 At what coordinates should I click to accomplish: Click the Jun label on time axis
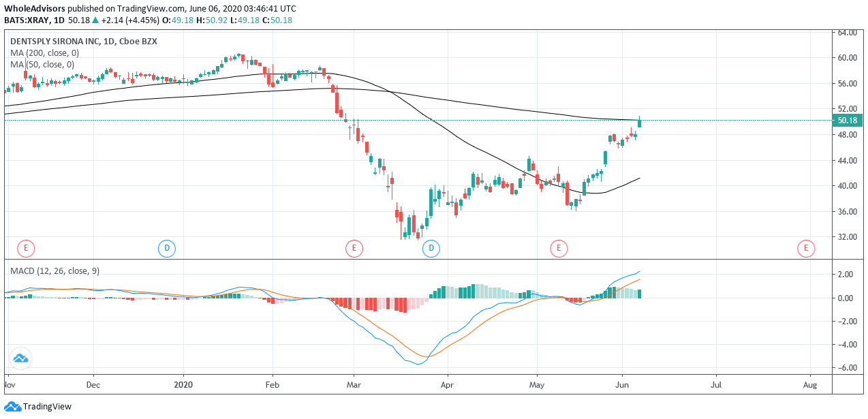(622, 384)
